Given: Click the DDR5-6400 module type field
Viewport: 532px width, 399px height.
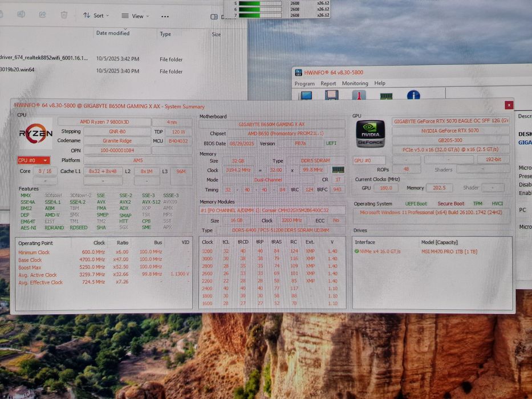Looking at the screenshot, I should (282, 230).
